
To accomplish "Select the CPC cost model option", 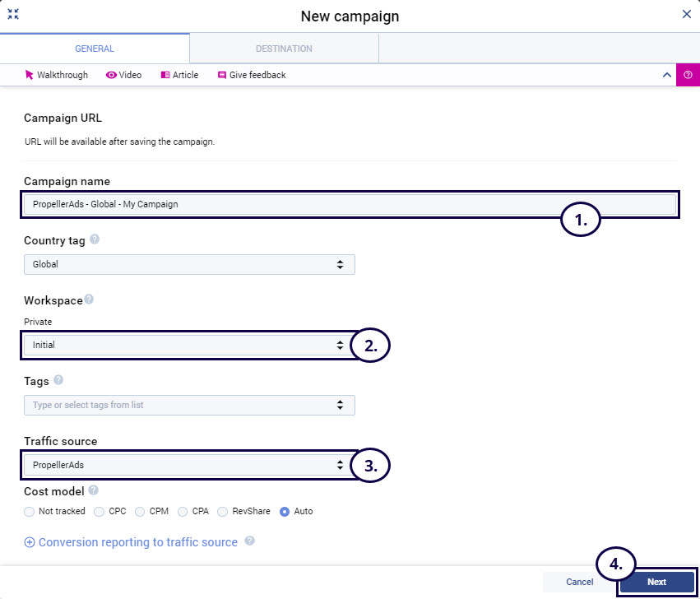I will (x=100, y=511).
